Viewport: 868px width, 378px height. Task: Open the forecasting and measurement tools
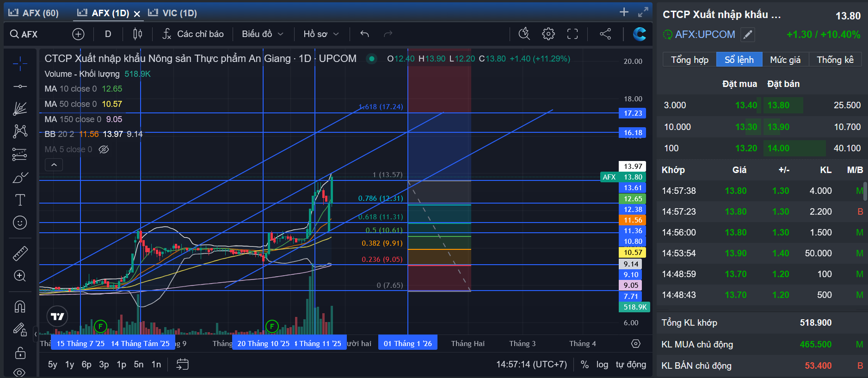point(19,154)
